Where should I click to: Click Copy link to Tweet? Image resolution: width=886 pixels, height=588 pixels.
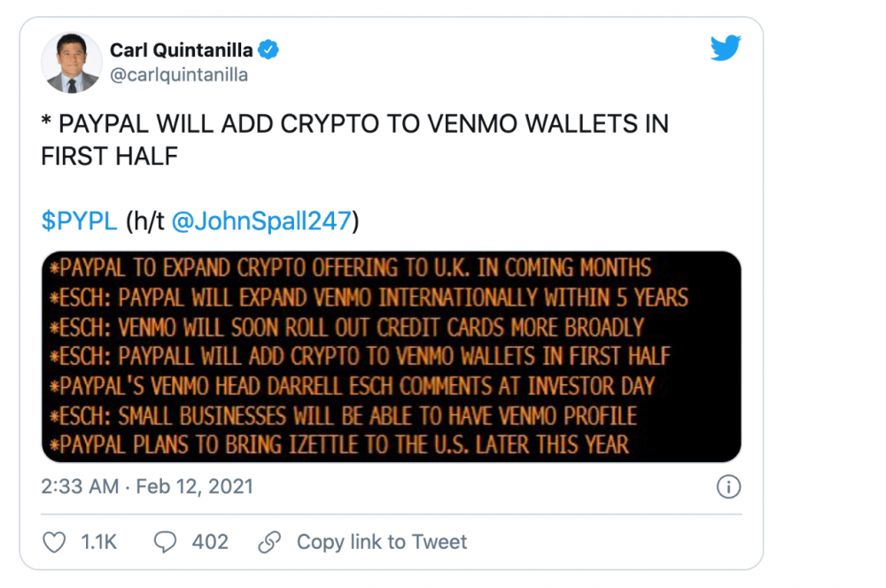[381, 542]
